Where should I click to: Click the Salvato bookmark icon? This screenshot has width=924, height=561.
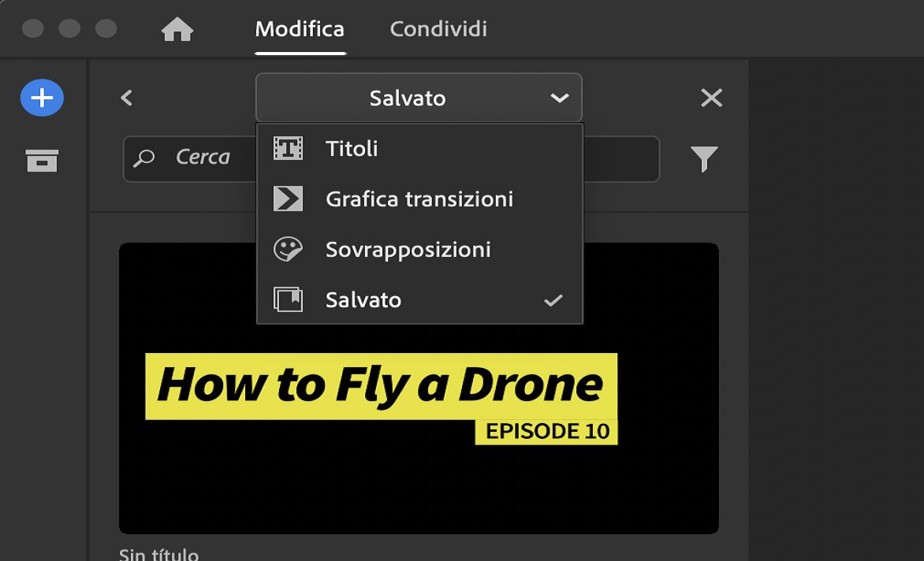[x=289, y=299]
